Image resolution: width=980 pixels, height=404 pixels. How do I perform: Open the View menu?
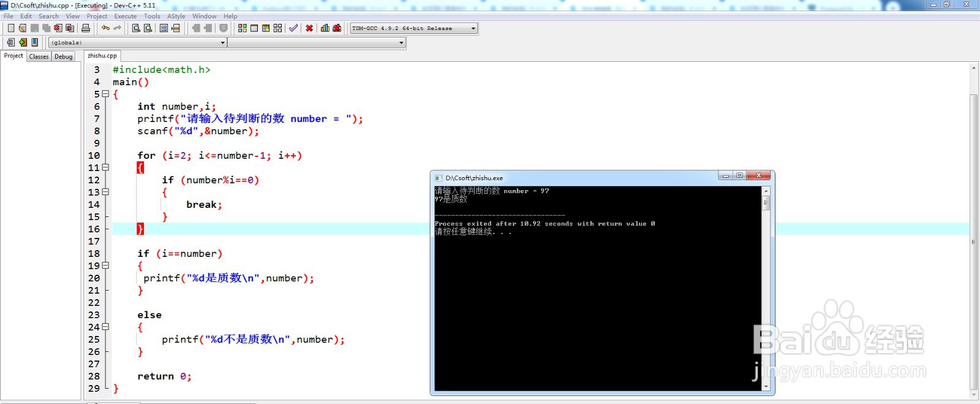point(72,16)
